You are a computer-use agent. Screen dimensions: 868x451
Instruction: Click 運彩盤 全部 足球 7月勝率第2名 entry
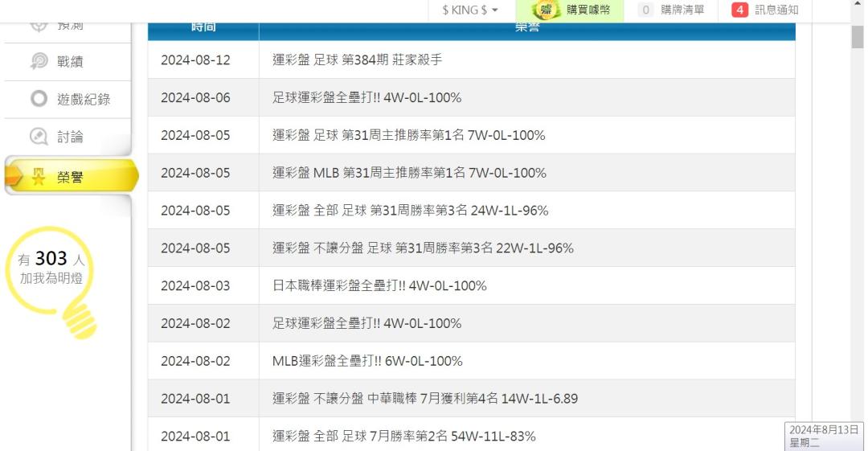404,437
